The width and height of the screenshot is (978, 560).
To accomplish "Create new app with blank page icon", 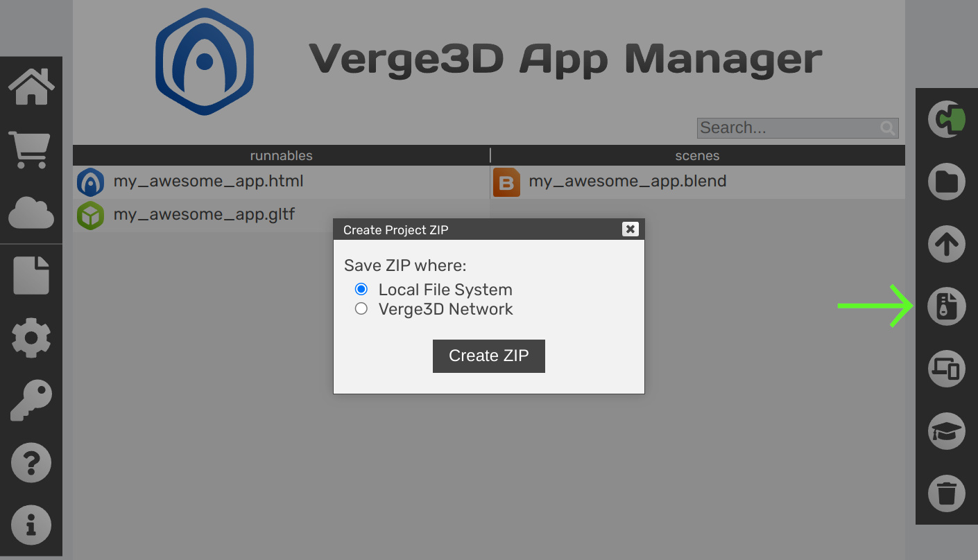I will 31,275.
